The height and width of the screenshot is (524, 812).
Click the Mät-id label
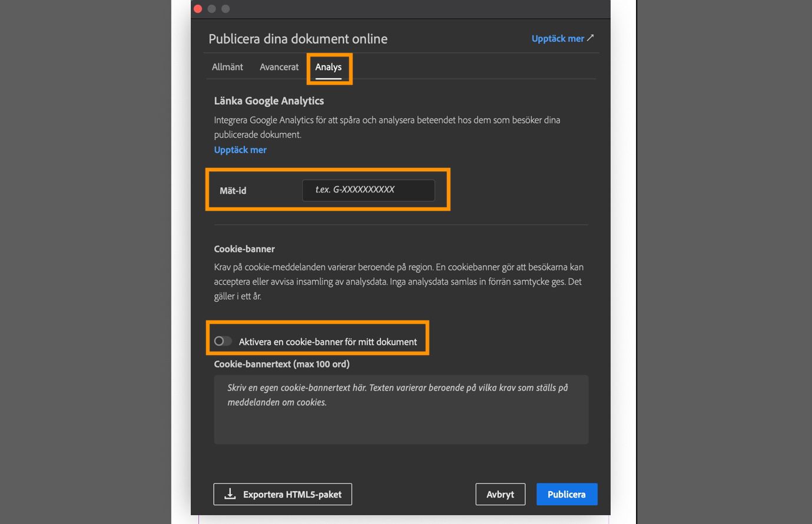pos(233,191)
